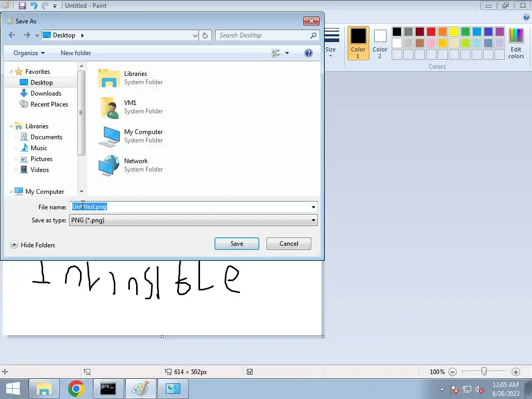Click the magnifier search icon
This screenshot has width=532, height=399.
pyautogui.click(x=313, y=35)
